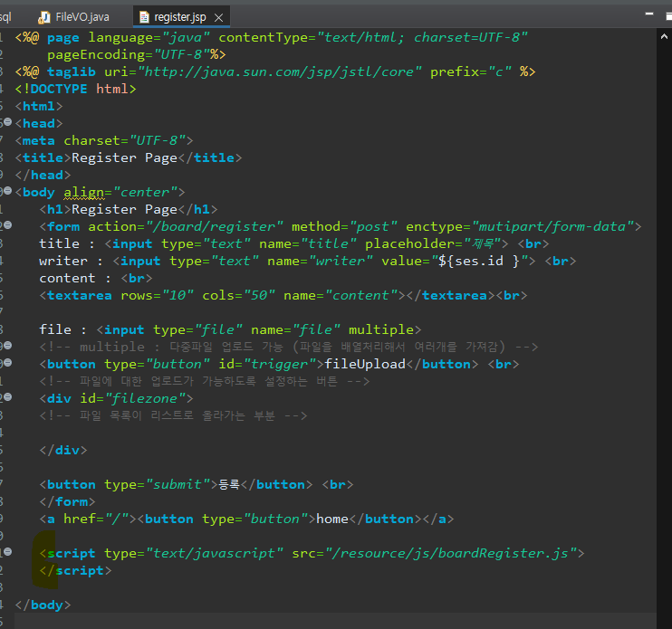Minimize the editor area
The width and height of the screenshot is (672, 629).
click(649, 14)
